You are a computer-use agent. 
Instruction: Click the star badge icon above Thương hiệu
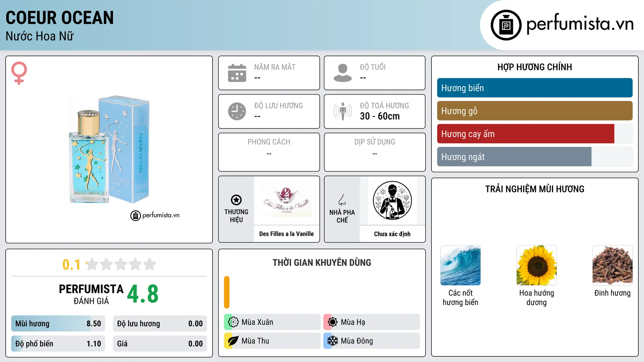[x=236, y=200]
